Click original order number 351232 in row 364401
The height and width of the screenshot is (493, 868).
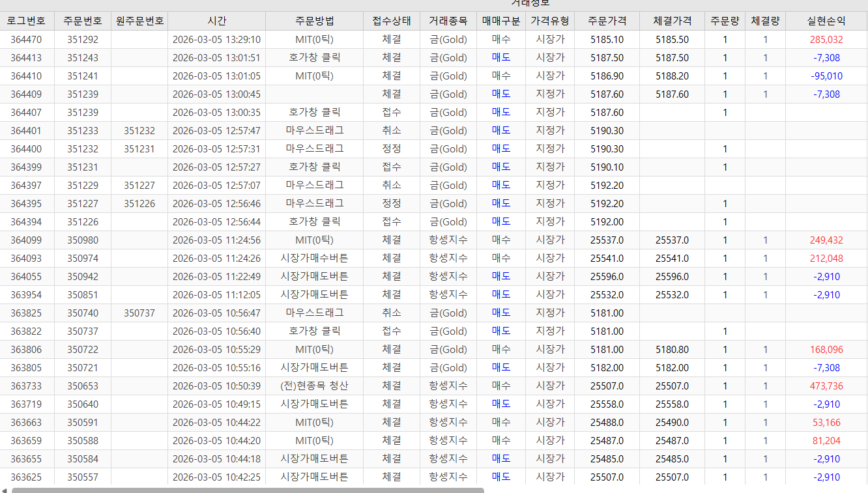click(139, 130)
